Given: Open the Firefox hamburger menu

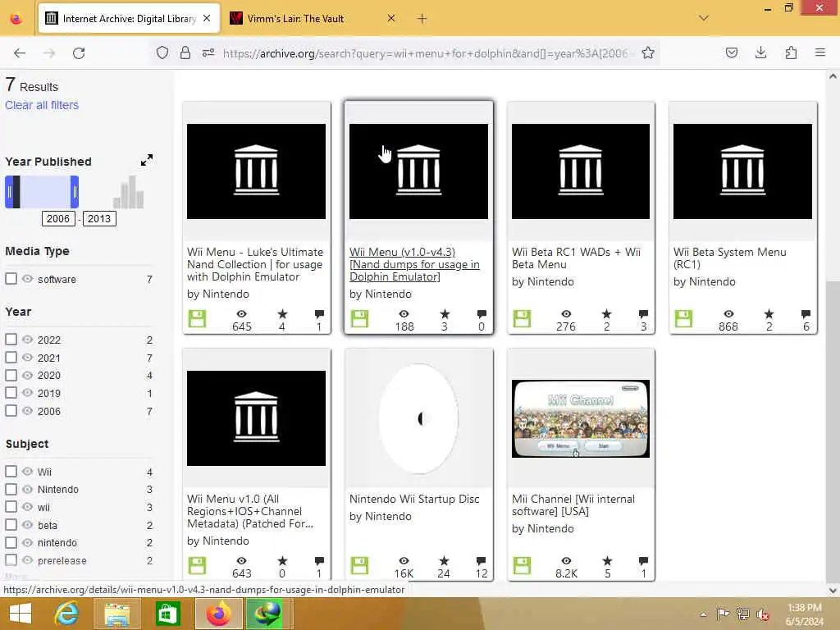Looking at the screenshot, I should click(820, 52).
